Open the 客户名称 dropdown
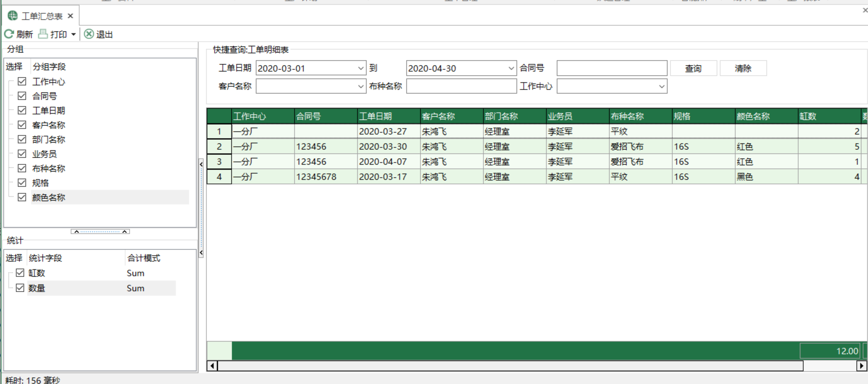 pyautogui.click(x=361, y=86)
